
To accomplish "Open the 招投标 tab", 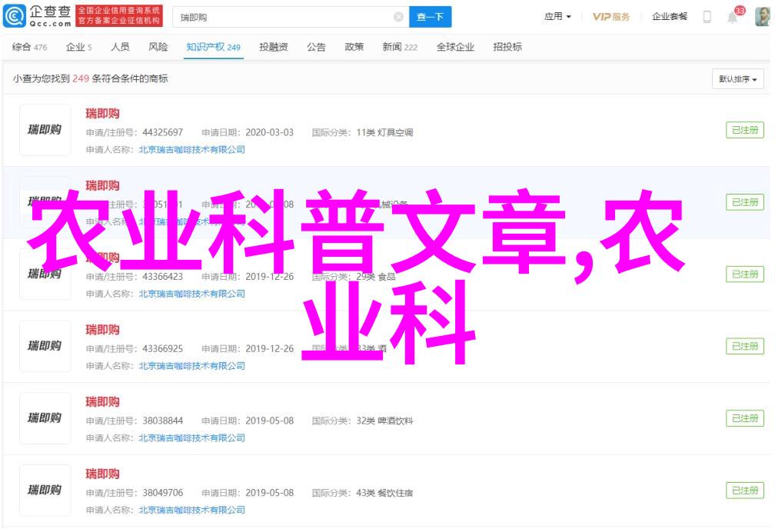I will click(507, 47).
